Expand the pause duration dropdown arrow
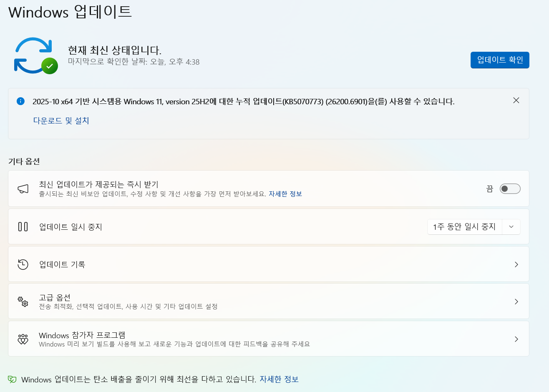 [x=511, y=227]
